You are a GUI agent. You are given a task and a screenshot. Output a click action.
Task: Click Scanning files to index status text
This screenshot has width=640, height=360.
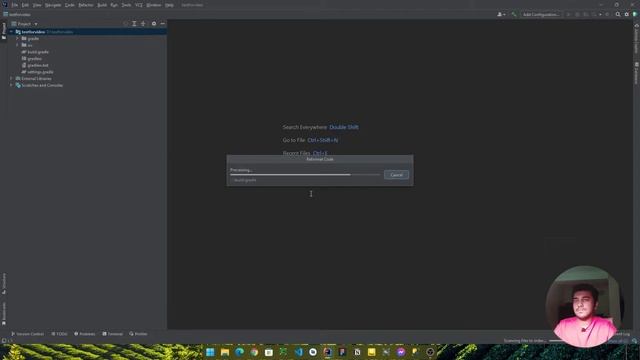pyautogui.click(x=525, y=341)
